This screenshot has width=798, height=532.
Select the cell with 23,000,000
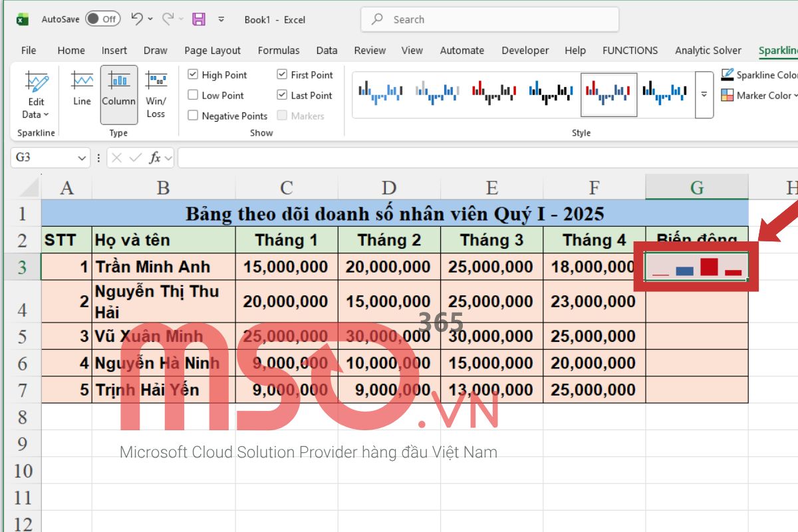(594, 302)
